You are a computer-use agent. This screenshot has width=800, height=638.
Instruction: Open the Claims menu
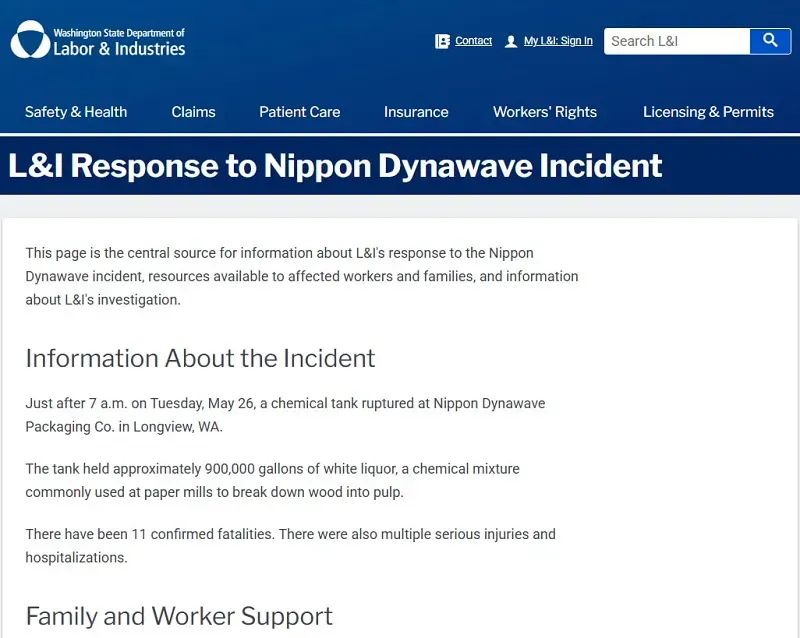(193, 112)
